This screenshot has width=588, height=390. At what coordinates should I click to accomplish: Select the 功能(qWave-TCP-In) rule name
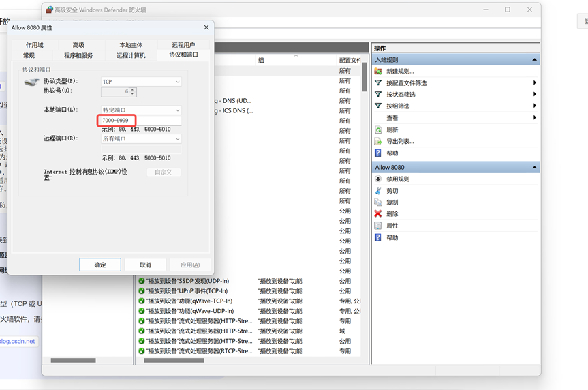click(x=189, y=301)
